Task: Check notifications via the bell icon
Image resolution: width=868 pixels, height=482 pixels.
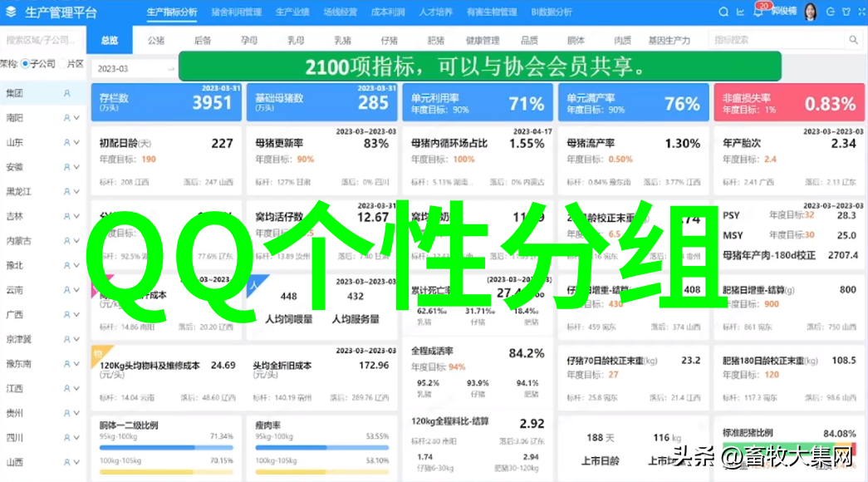Action: pos(758,12)
